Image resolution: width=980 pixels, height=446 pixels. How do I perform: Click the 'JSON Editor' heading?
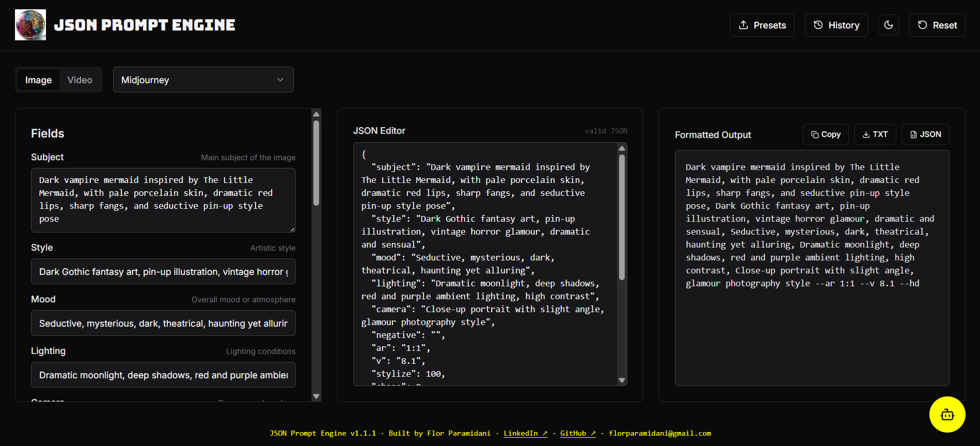[379, 131]
